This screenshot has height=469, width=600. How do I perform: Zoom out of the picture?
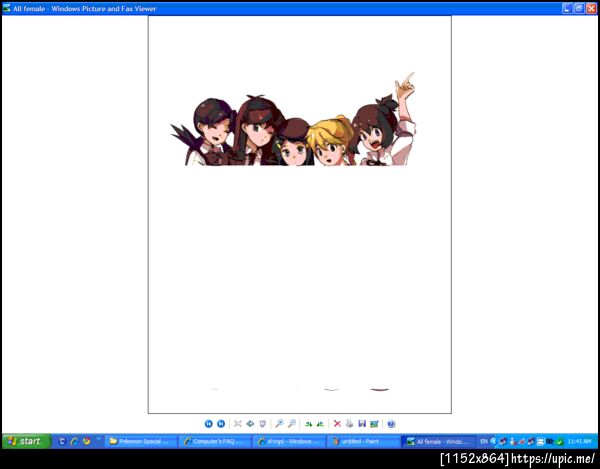(292, 423)
